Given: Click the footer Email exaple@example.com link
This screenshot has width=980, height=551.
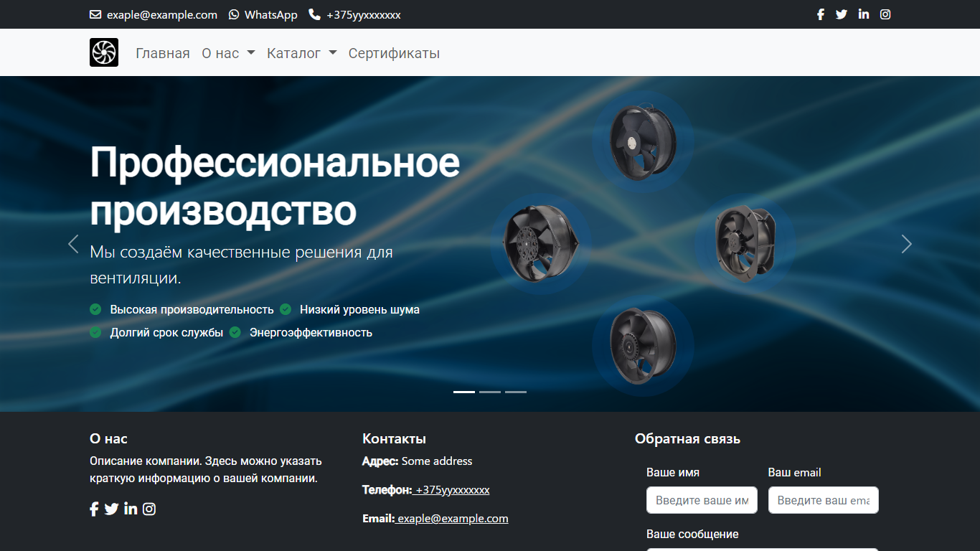Looking at the screenshot, I should pos(452,519).
